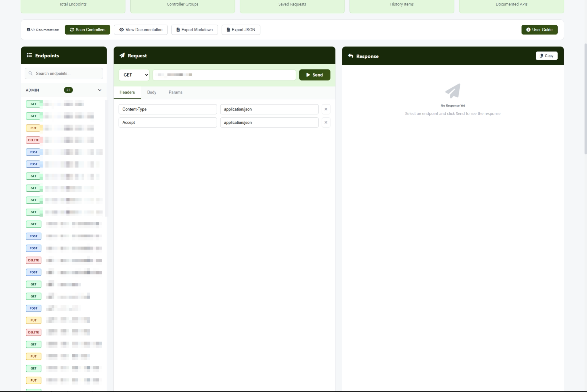Copy the response content
This screenshot has width=587, height=392.
coord(546,56)
